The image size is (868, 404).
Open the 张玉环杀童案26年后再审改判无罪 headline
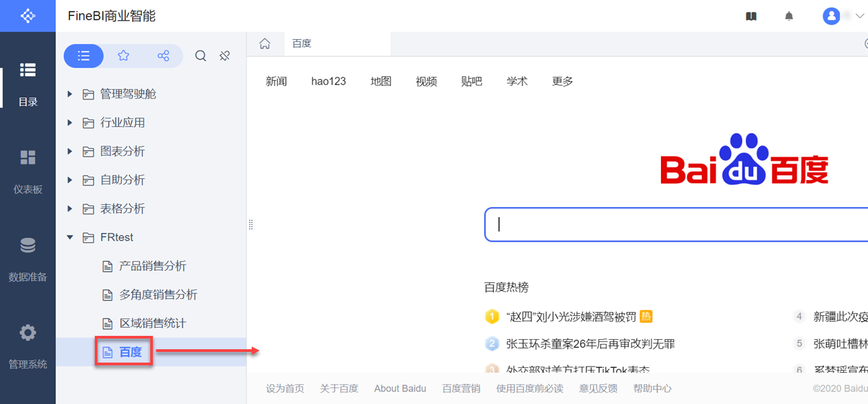(591, 344)
